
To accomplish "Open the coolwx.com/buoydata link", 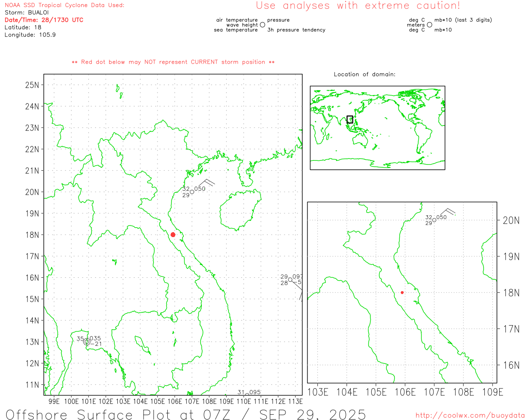I will tap(470, 415).
